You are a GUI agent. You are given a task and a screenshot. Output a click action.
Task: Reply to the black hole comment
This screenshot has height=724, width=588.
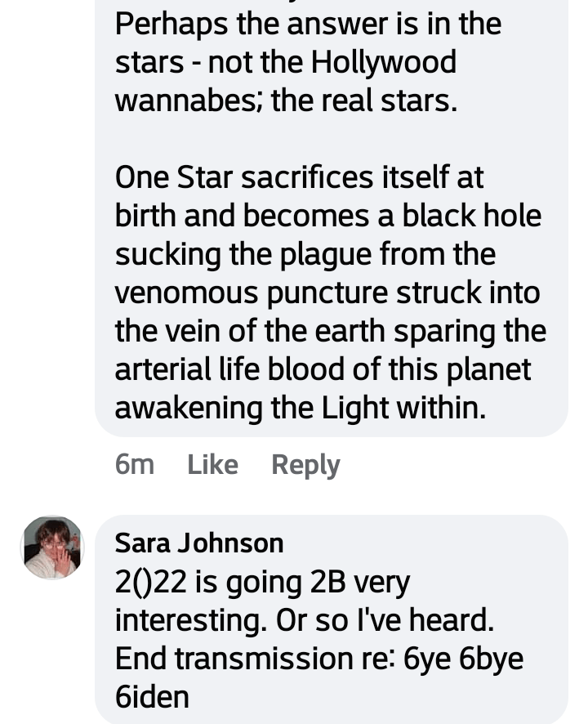tap(305, 464)
